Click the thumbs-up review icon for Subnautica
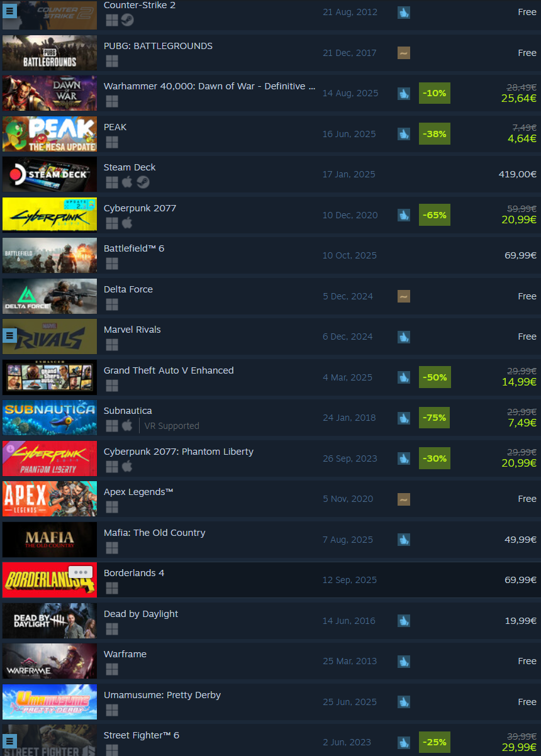The width and height of the screenshot is (541, 756). point(404,418)
